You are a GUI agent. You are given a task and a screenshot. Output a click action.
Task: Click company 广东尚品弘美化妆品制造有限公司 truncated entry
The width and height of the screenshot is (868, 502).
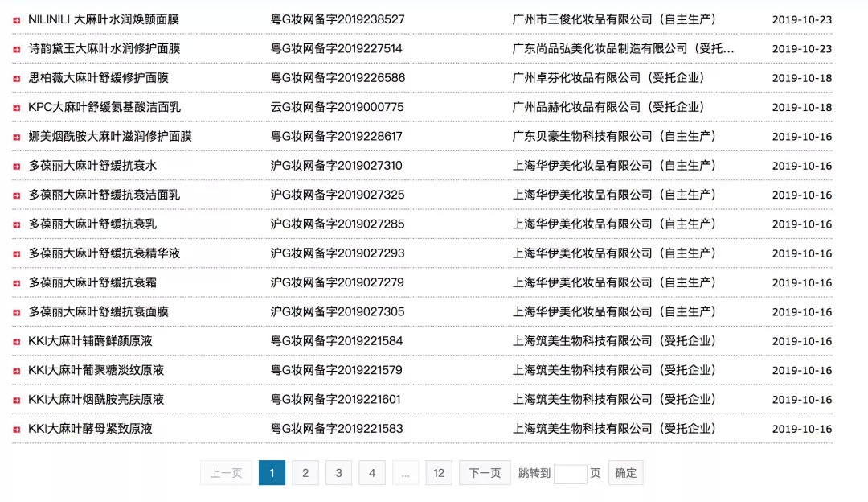624,49
